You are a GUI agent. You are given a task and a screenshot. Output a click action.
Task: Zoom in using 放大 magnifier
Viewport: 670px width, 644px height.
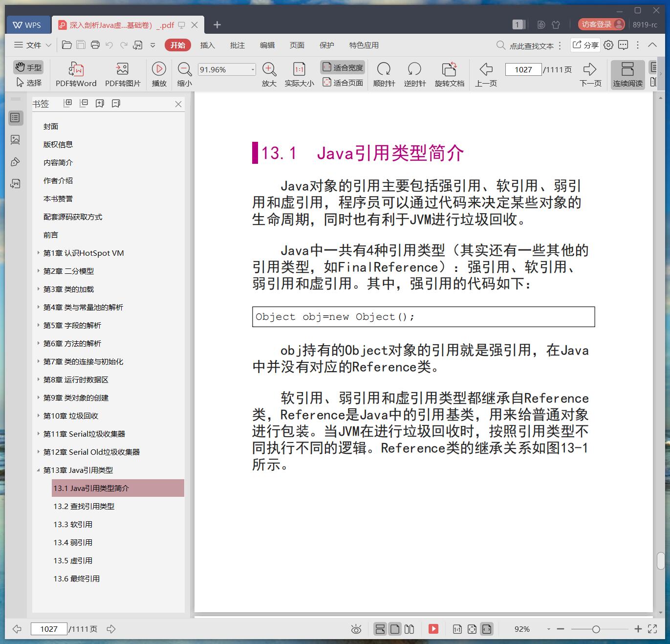(269, 74)
